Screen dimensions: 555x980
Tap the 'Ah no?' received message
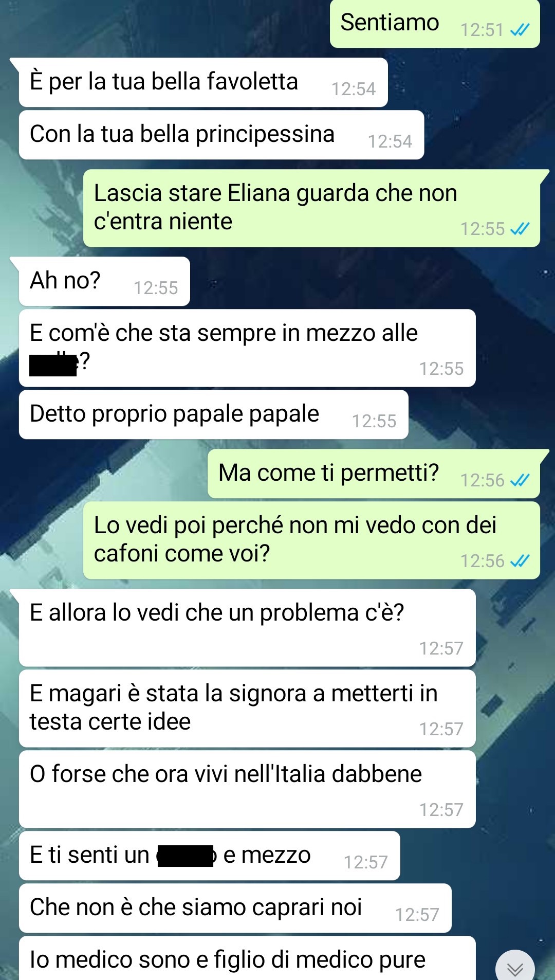point(104,281)
